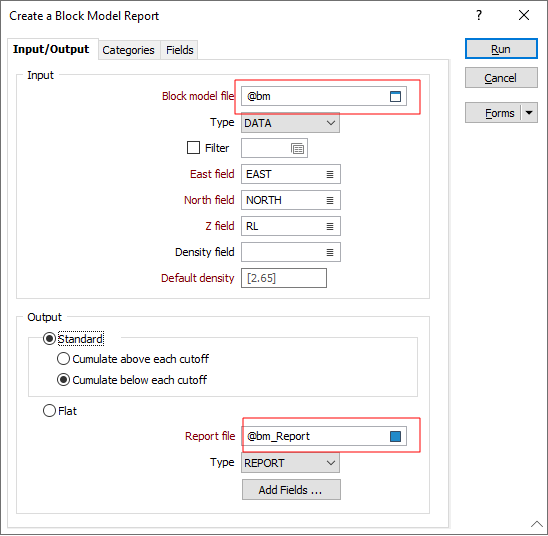Open the Forms dropdown arrow
This screenshot has width=548, height=536.
pyautogui.click(x=529, y=113)
